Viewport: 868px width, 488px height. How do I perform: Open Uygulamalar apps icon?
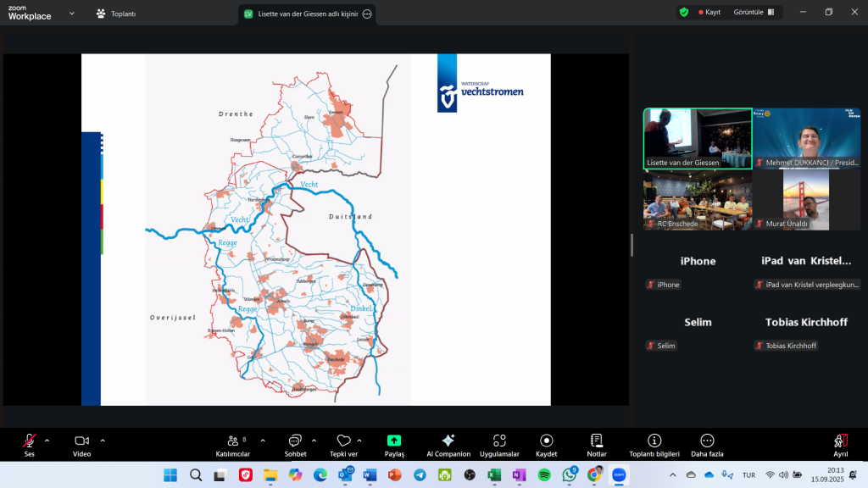pos(499,441)
